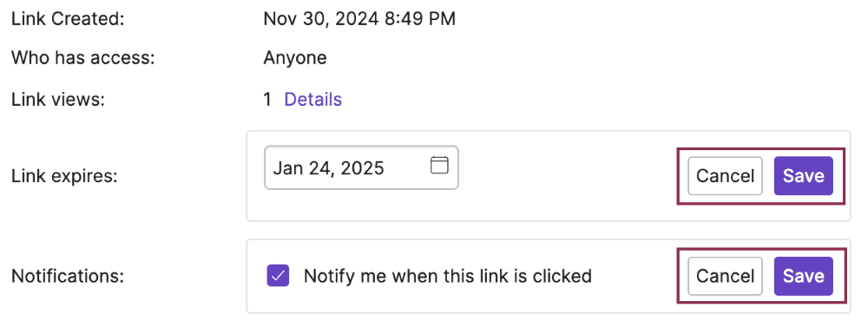Click the link views count number

click(x=267, y=100)
